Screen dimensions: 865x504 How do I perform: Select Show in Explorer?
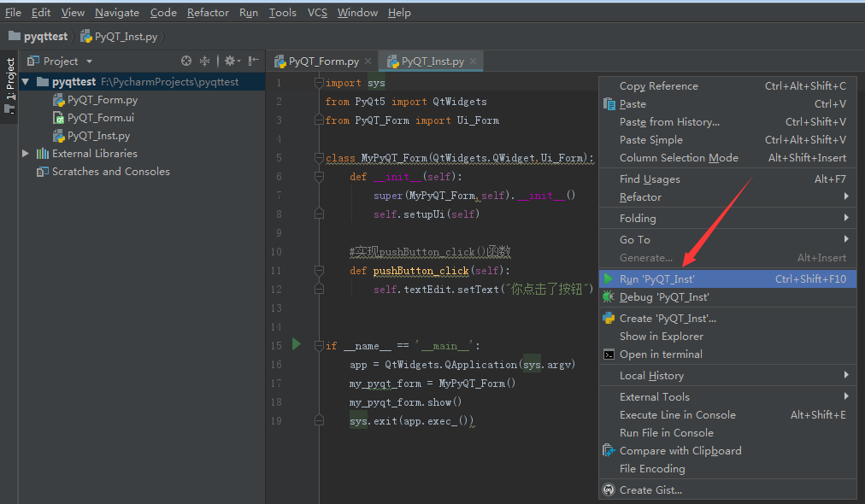pyautogui.click(x=727, y=337)
